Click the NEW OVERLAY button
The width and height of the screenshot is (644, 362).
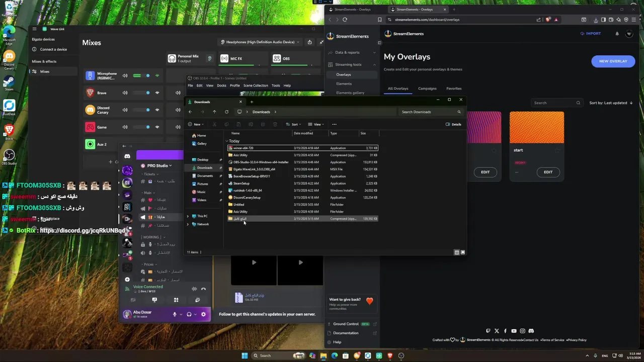pos(613,61)
